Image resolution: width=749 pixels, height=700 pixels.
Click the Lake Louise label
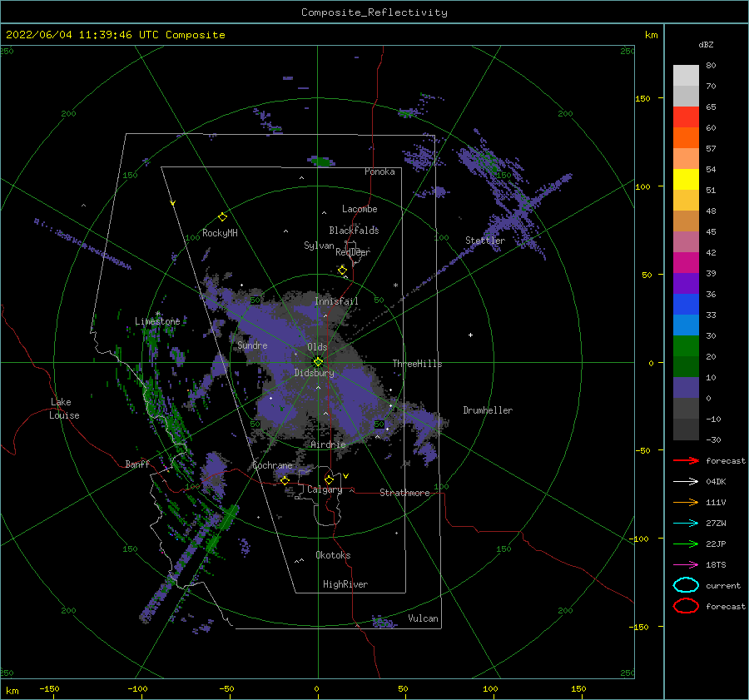64,409
